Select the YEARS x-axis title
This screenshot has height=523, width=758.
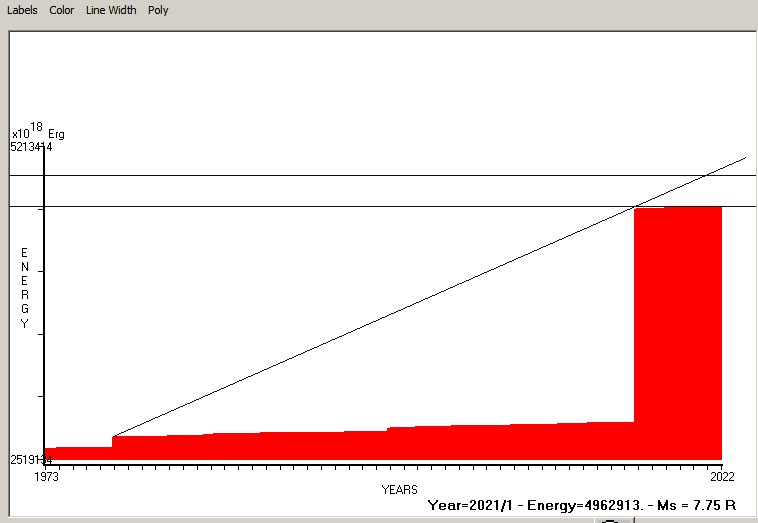tap(399, 490)
